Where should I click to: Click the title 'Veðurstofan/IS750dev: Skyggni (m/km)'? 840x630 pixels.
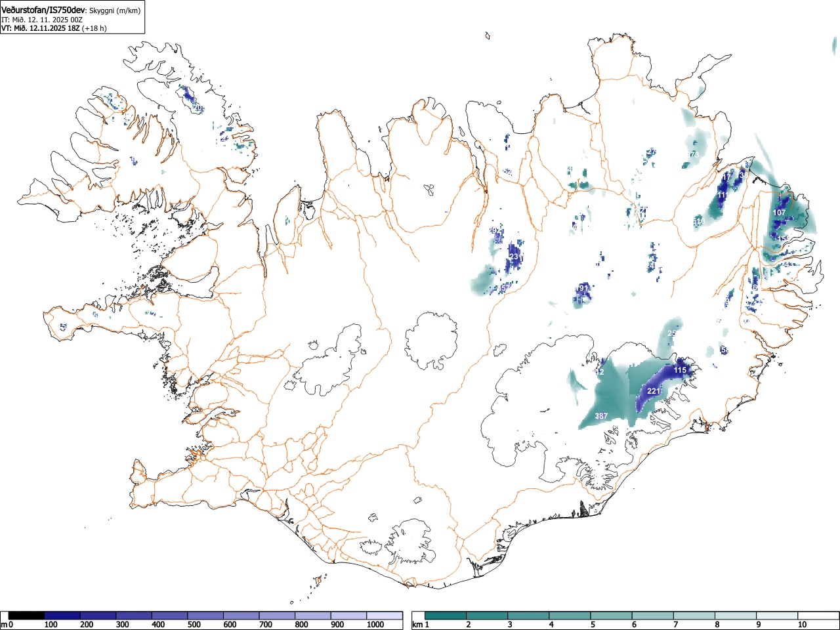click(x=71, y=10)
